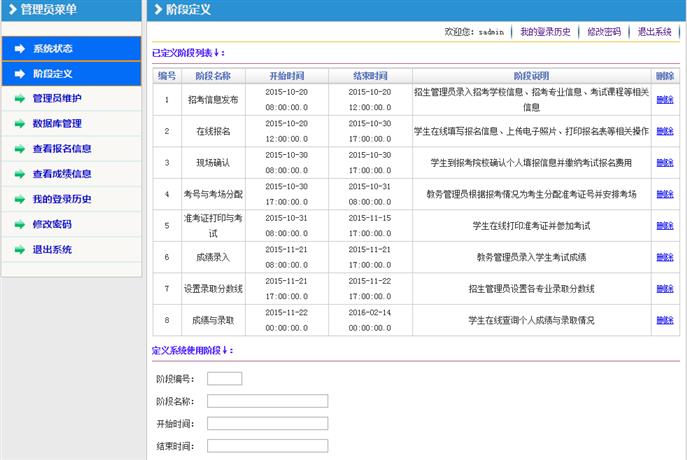Open 查看成绩信息 menu entry
The image size is (687, 460).
tap(71, 174)
